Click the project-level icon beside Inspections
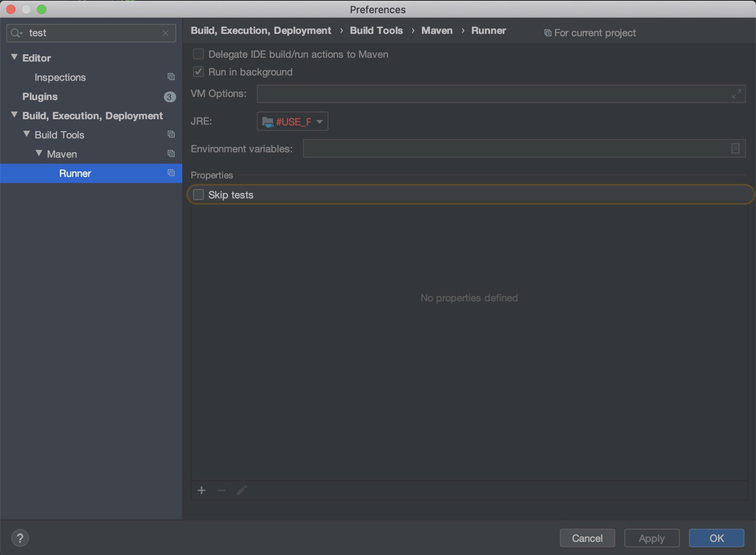This screenshot has width=756, height=555. pos(171,77)
